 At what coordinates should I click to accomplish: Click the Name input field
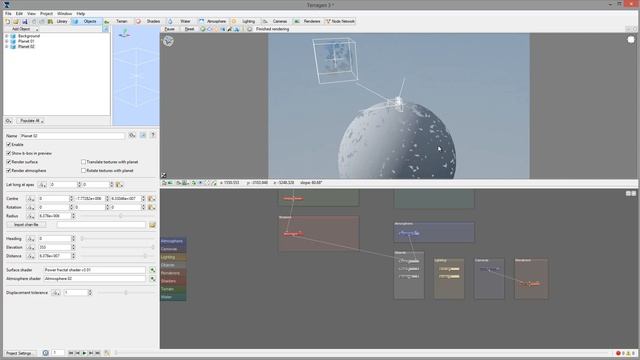coord(72,136)
